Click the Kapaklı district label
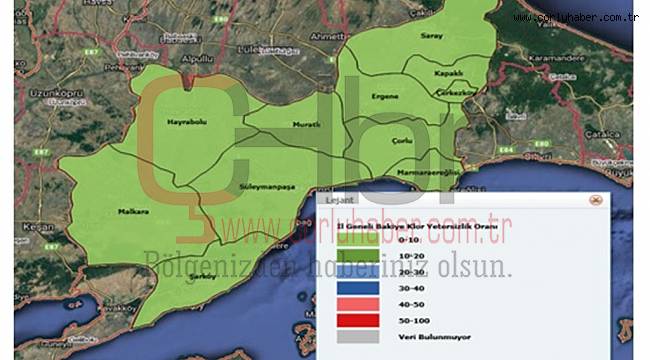This screenshot has width=650, height=360. tap(449, 73)
